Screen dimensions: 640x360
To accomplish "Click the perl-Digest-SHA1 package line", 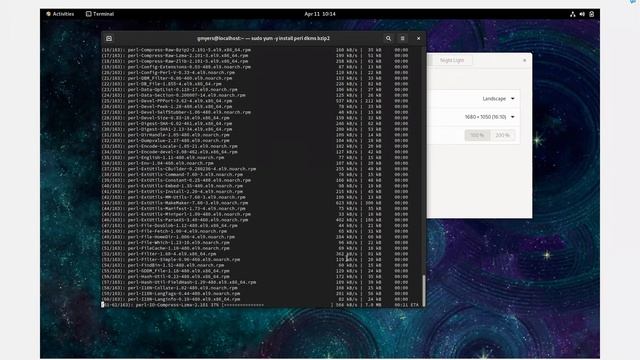I will click(x=255, y=129).
